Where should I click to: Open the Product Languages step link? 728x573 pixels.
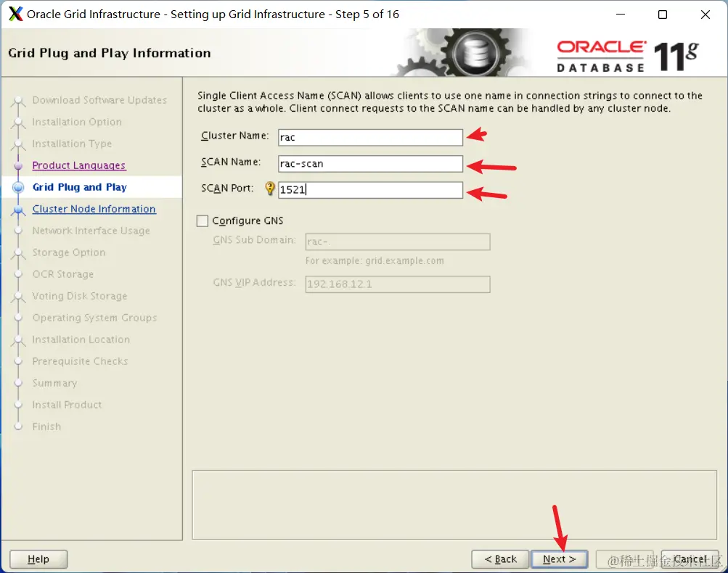click(x=79, y=165)
